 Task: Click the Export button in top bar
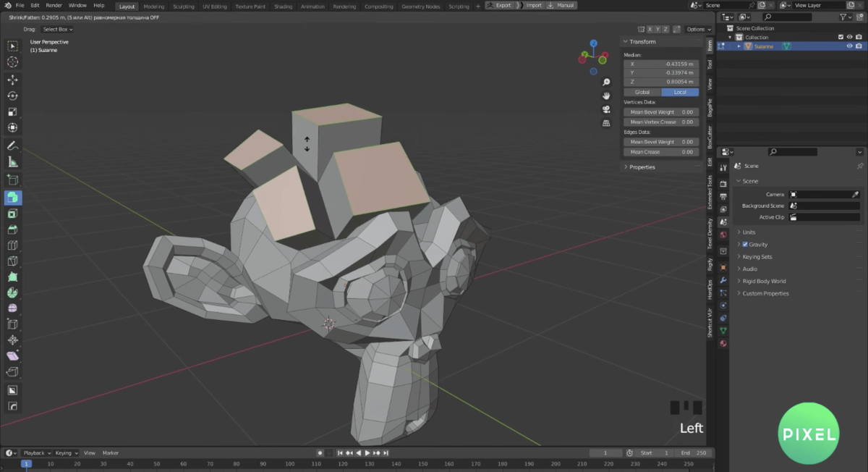(x=499, y=5)
